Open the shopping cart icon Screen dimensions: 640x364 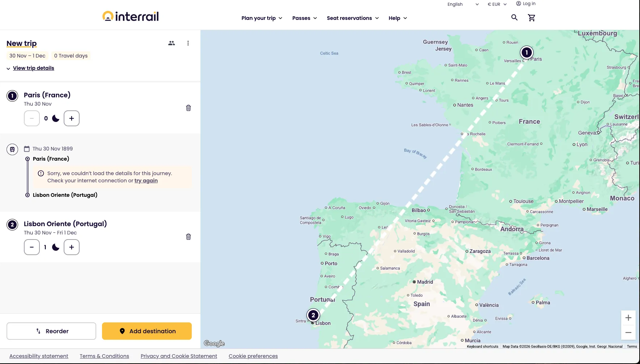(531, 18)
